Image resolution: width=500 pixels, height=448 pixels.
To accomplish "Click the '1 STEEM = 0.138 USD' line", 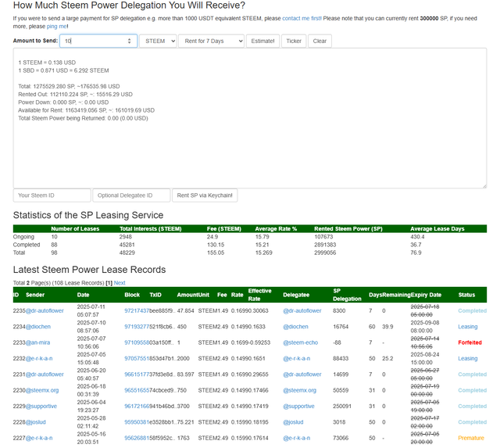I will (47, 63).
